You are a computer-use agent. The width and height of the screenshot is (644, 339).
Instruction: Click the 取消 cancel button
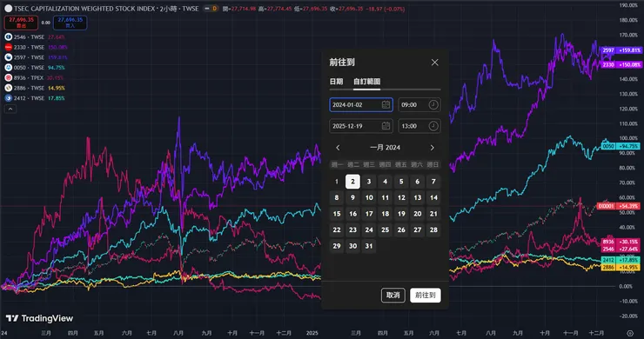(393, 295)
